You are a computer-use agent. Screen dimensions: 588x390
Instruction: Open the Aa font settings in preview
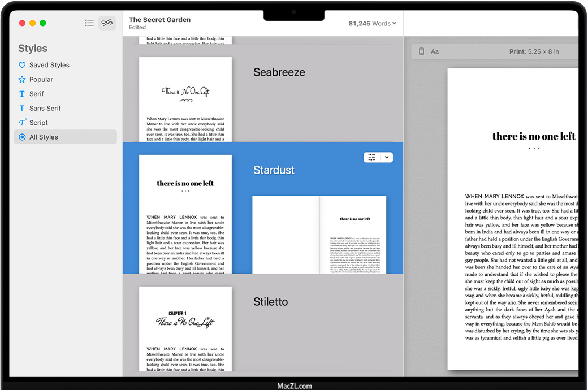click(435, 51)
